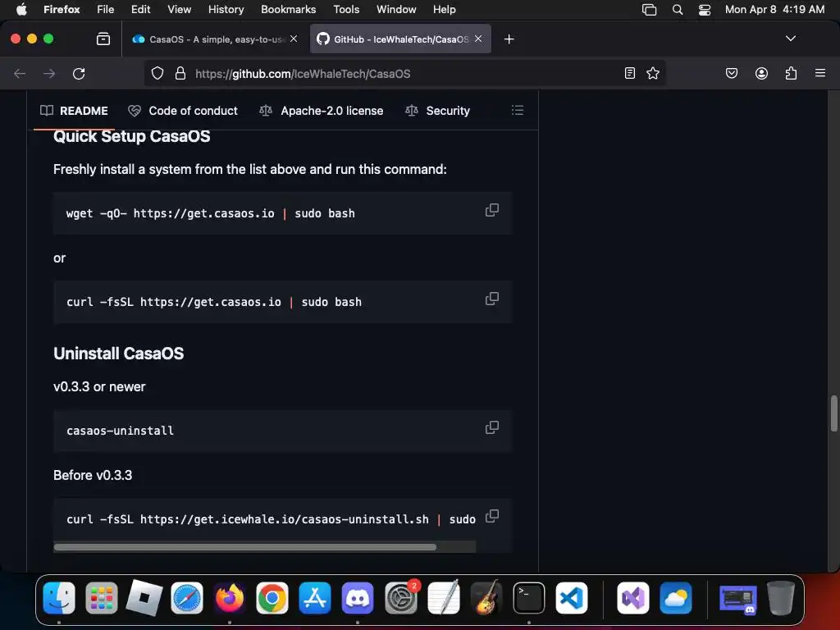Open Discord from the Dock
The image size is (840, 630).
tap(358, 598)
